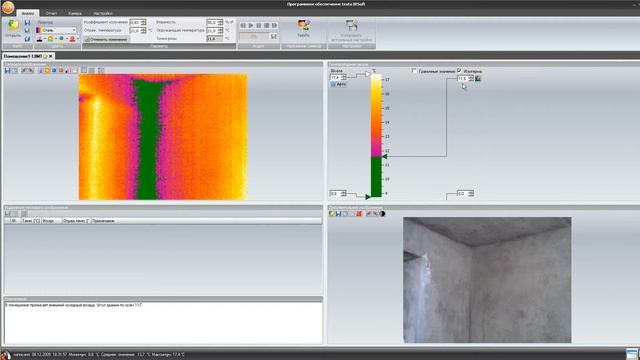Enable the Граничные значения checkbox
The image size is (640, 360).
[414, 71]
